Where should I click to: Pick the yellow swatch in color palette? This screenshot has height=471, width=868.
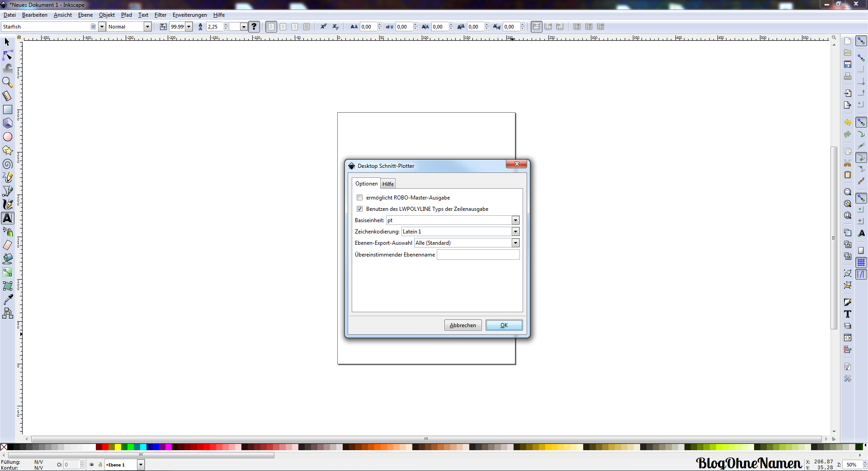(x=118, y=447)
